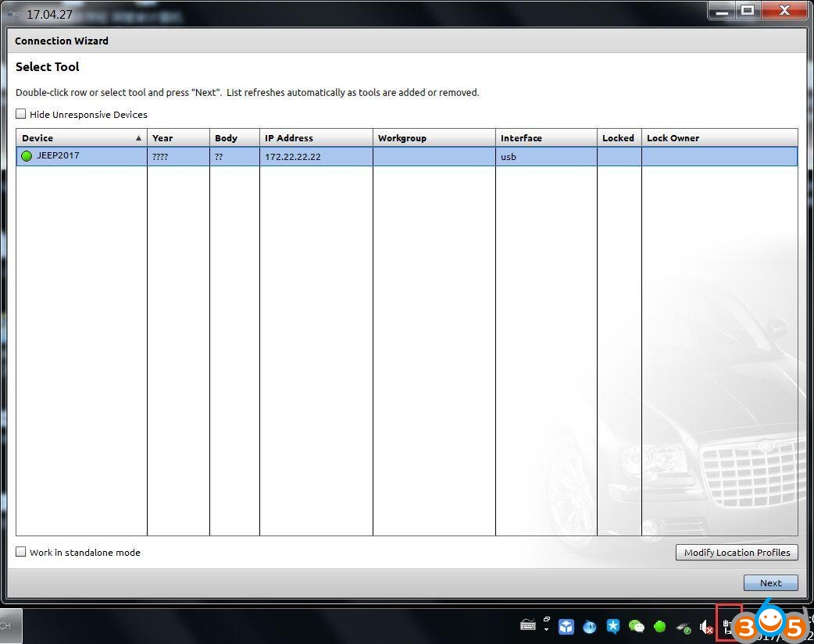Click the green circle tray icon
The image size is (814, 644).
660,626
